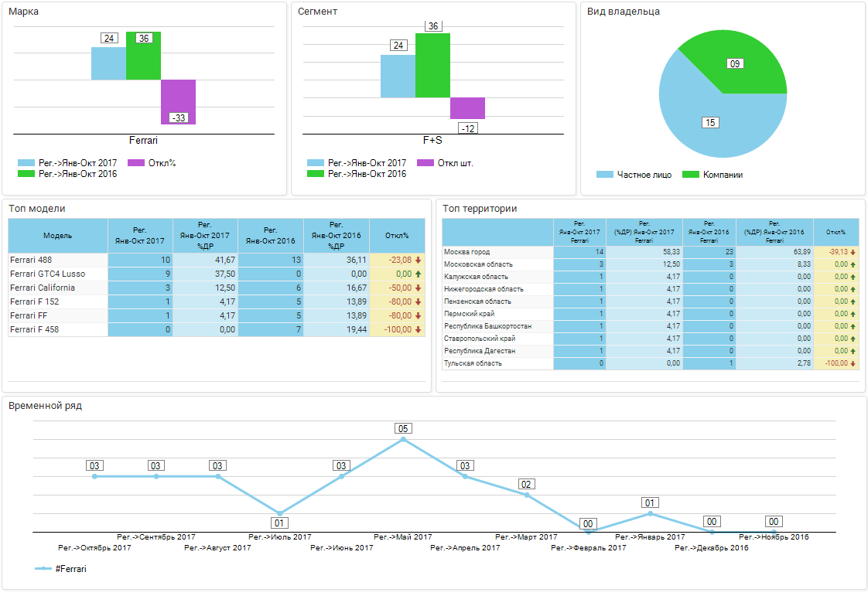Click Москва город territory row
The image size is (868, 613).
651,252
